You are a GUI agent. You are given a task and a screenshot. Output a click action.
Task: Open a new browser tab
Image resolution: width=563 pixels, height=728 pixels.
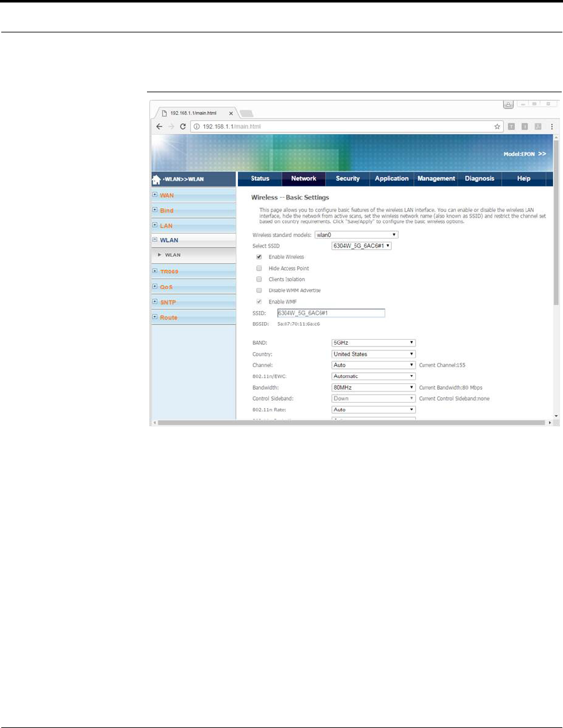[246, 113]
